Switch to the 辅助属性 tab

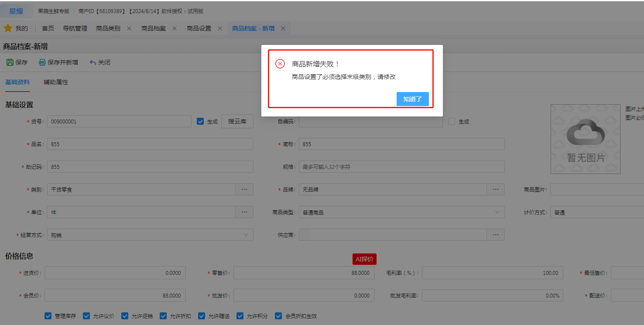tap(56, 82)
